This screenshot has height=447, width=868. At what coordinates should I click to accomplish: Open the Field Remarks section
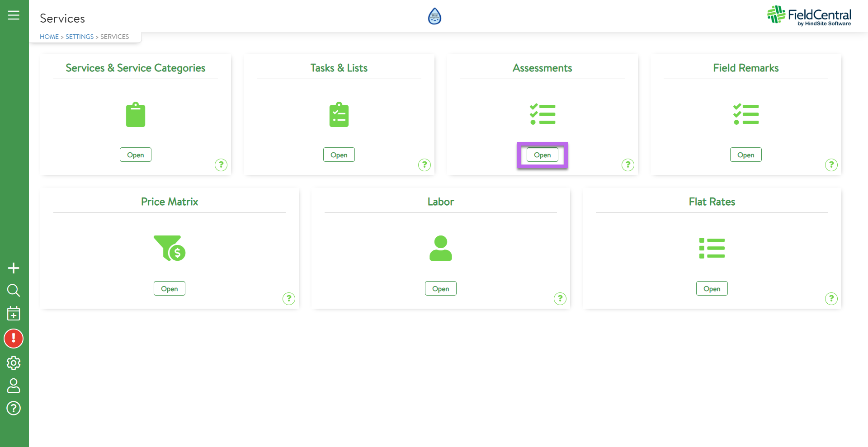tap(745, 155)
